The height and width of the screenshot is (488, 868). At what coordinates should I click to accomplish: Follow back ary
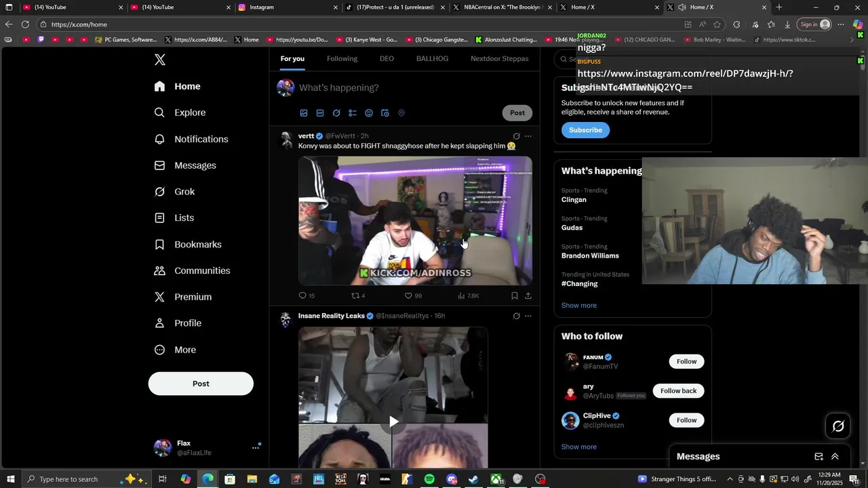click(x=678, y=390)
